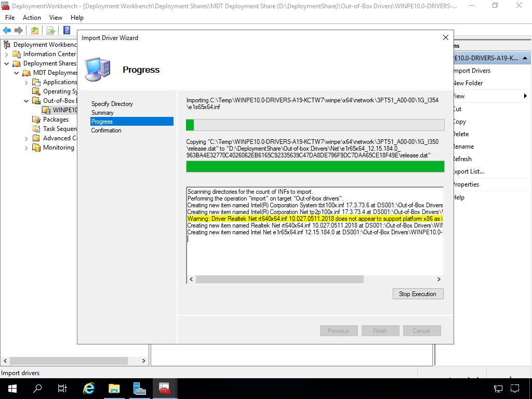Open the Help menu
Viewport: 532px width, 399px height.
77,18
